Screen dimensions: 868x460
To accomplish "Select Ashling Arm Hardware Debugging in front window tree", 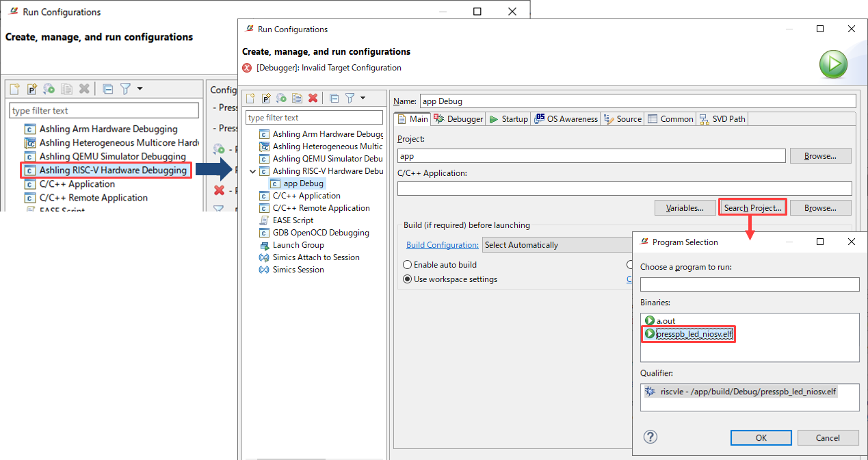I will pyautogui.click(x=321, y=134).
